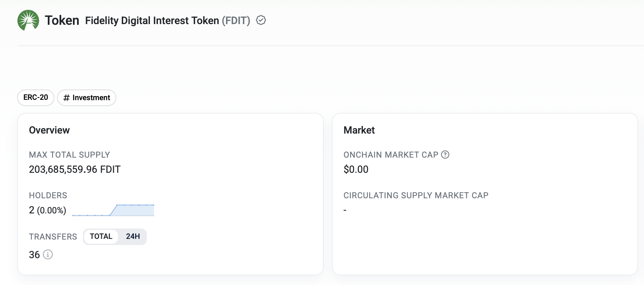This screenshot has width=644, height=285.
Task: Select the green tree emblem in the header
Action: (28, 20)
